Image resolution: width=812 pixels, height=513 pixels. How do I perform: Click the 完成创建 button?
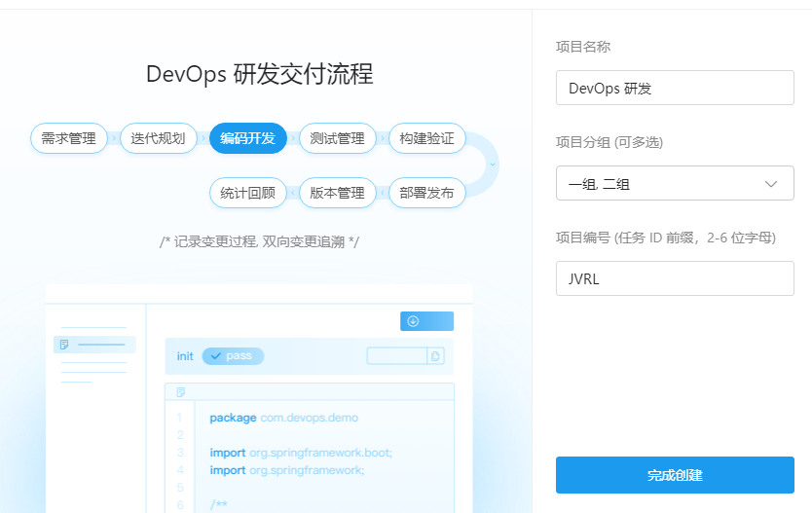click(675, 475)
